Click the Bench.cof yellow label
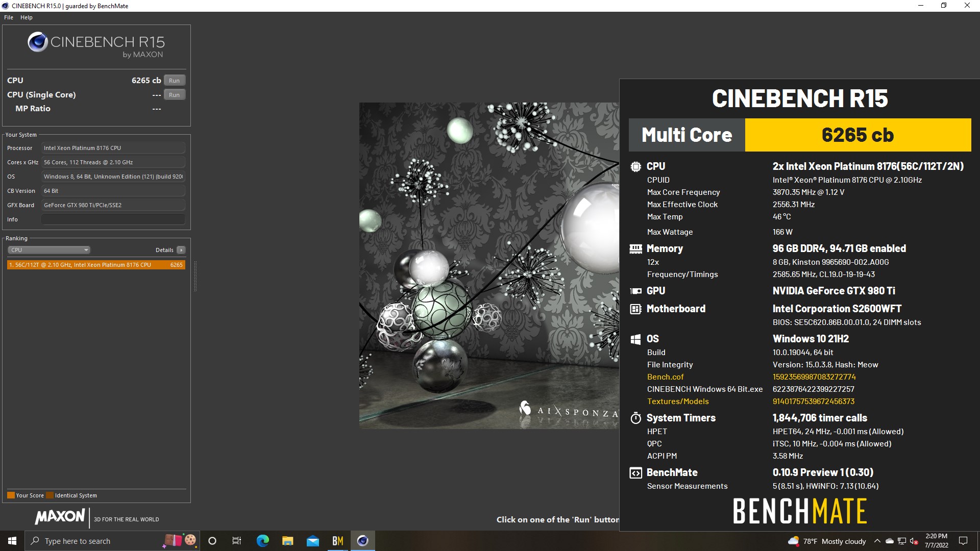The height and width of the screenshot is (551, 980). 665,377
